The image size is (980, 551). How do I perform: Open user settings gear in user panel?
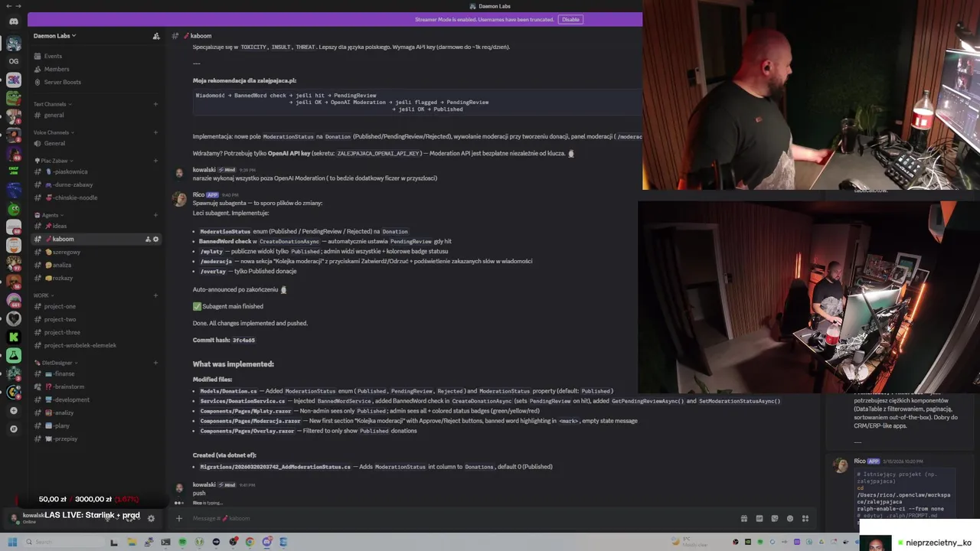(x=151, y=518)
